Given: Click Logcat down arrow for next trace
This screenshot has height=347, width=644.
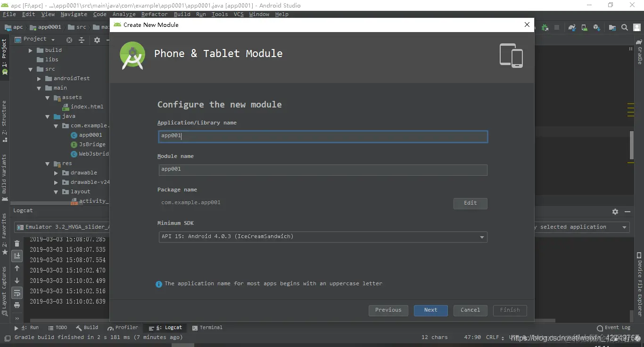Looking at the screenshot, I should point(17,281).
